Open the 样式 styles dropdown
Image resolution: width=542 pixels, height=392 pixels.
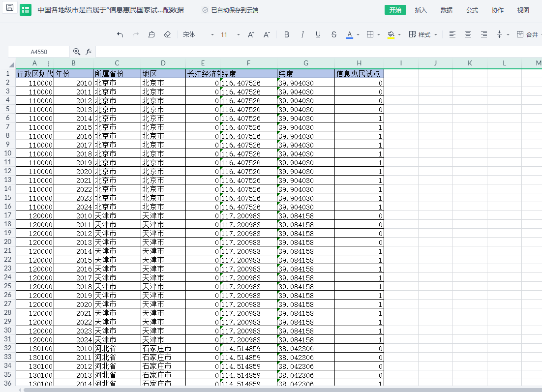point(423,34)
